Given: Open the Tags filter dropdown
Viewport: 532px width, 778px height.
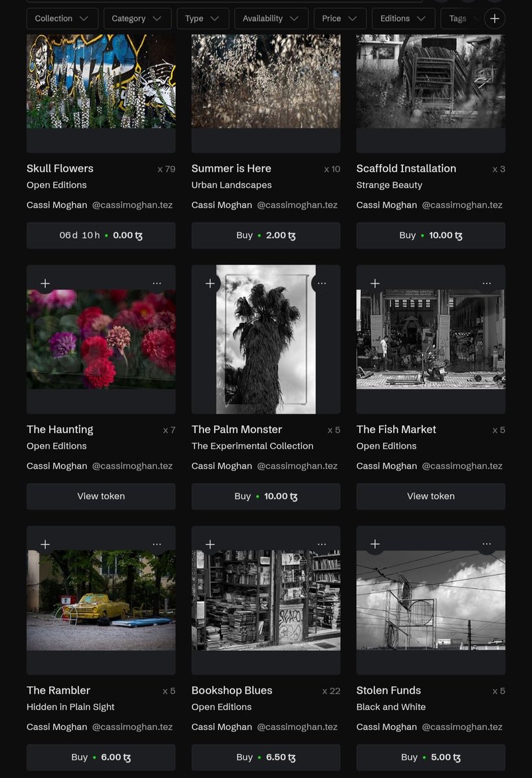Looking at the screenshot, I should pyautogui.click(x=461, y=18).
